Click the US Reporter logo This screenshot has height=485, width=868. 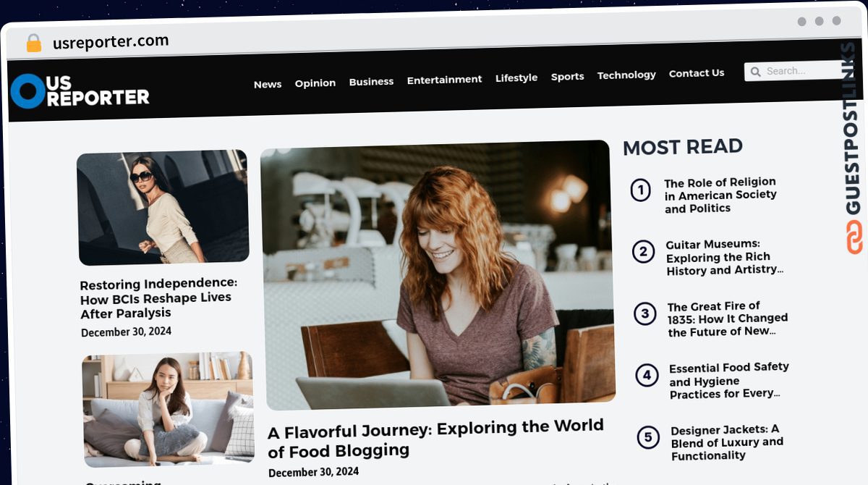80,91
